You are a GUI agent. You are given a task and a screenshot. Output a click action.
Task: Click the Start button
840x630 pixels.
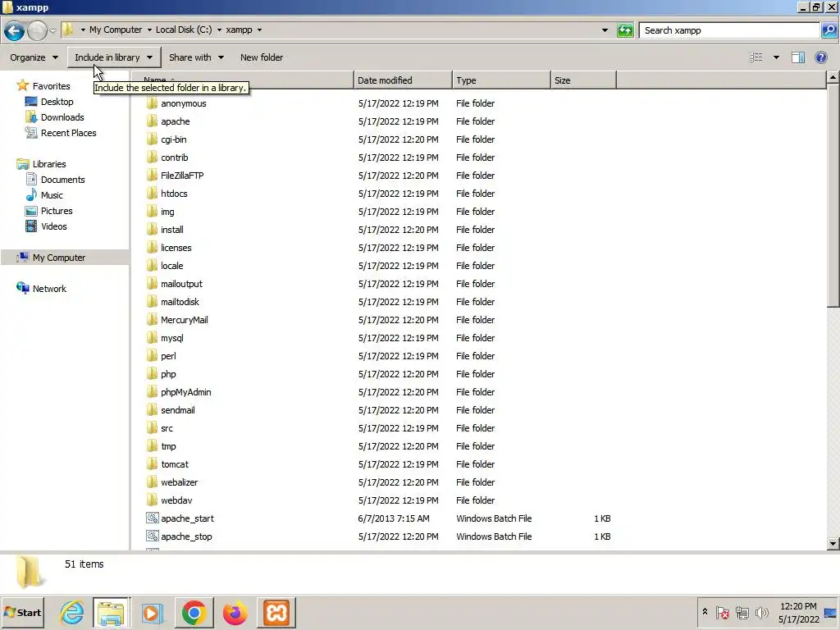[22, 612]
